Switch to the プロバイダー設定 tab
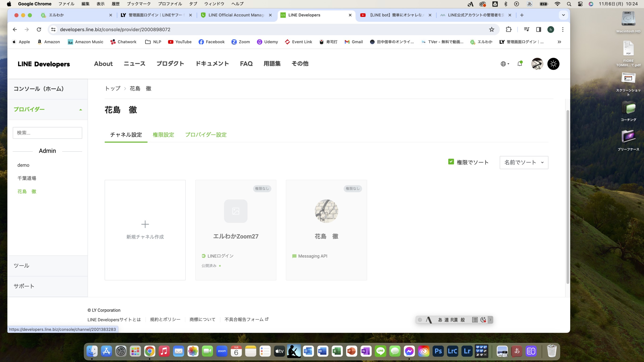 pos(206,135)
